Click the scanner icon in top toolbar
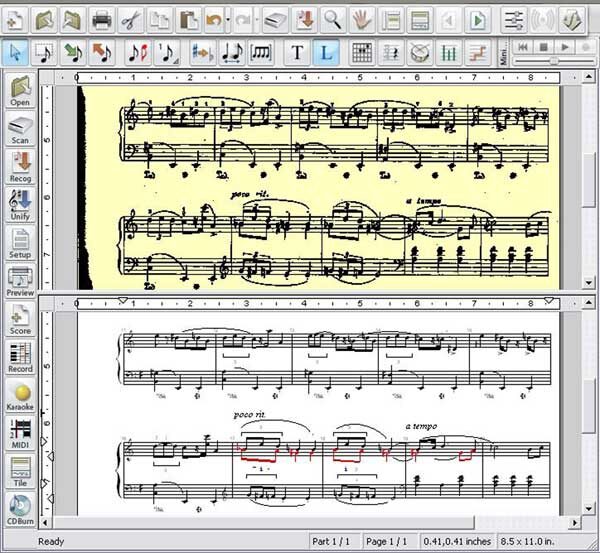Viewport: 600px width, 553px height. pos(275,20)
